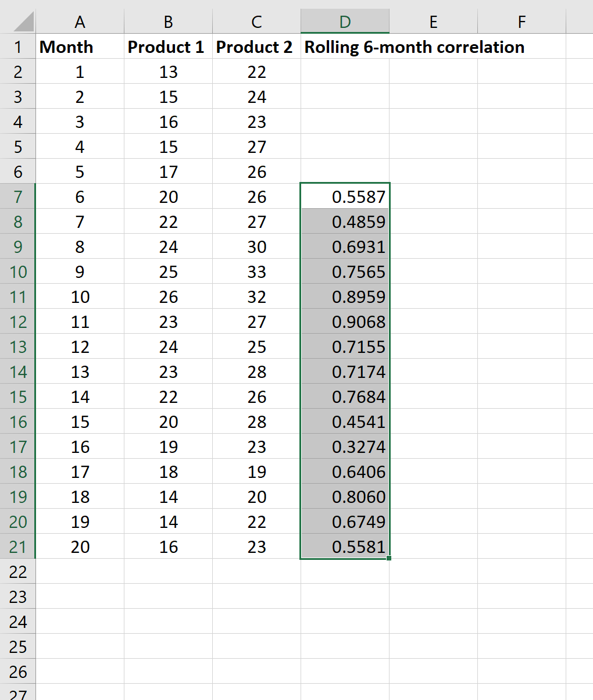Select the cell containing 0.5581
This screenshot has height=700, width=593.
tap(345, 546)
